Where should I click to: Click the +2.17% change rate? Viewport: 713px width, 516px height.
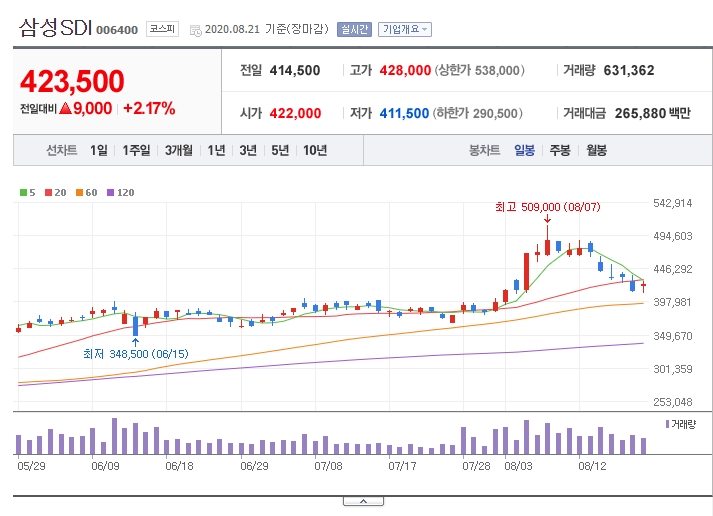click(149, 108)
